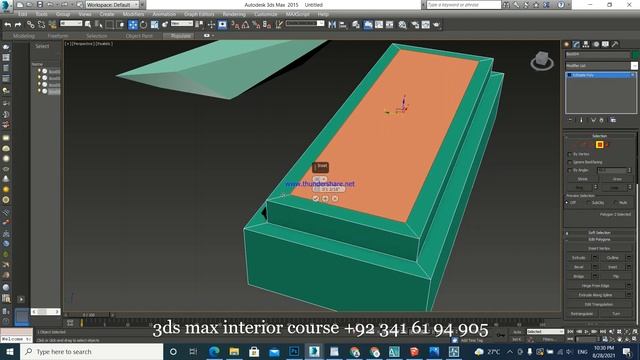Image resolution: width=640 pixels, height=360 pixels.
Task: Open Bevel settings box
Action: [x=595, y=267]
